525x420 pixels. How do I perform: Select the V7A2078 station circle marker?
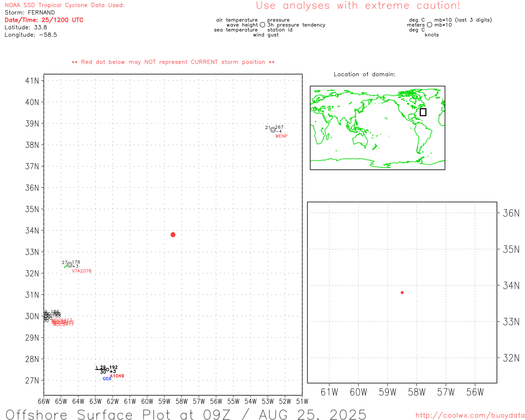69,265
